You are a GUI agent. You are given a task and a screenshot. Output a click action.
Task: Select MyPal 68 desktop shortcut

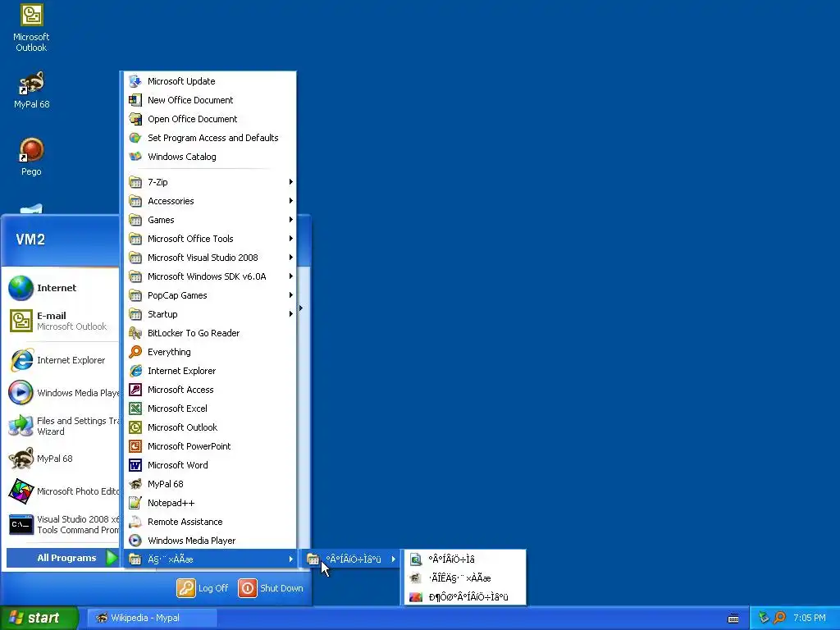click(x=31, y=90)
